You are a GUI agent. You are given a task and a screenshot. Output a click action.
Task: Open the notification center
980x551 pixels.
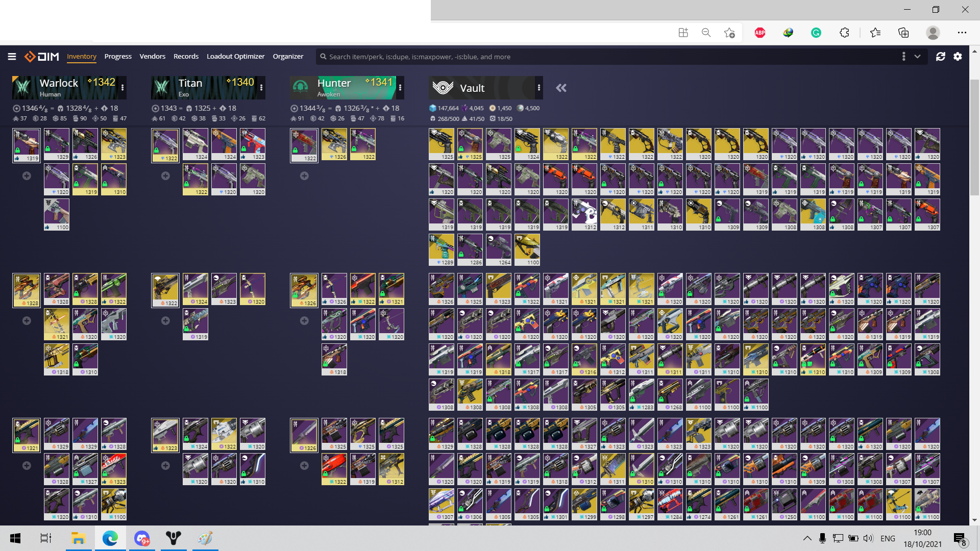[x=960, y=539]
